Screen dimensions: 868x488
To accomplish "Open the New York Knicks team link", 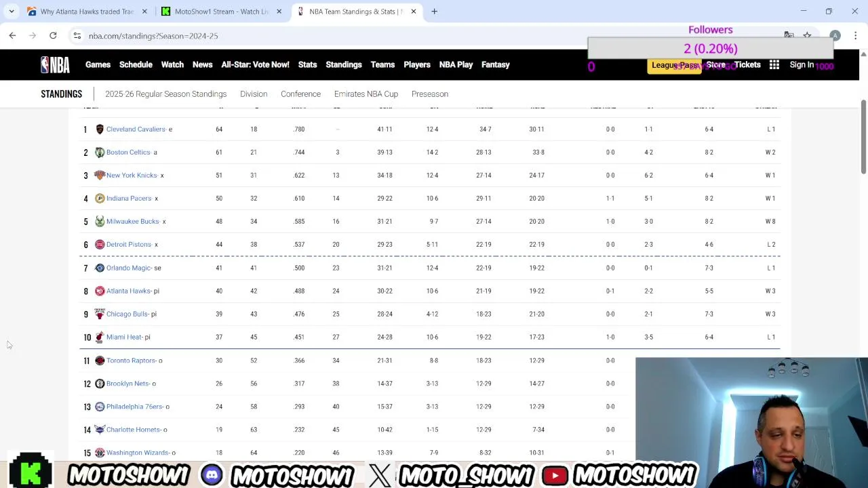I will pyautogui.click(x=132, y=175).
